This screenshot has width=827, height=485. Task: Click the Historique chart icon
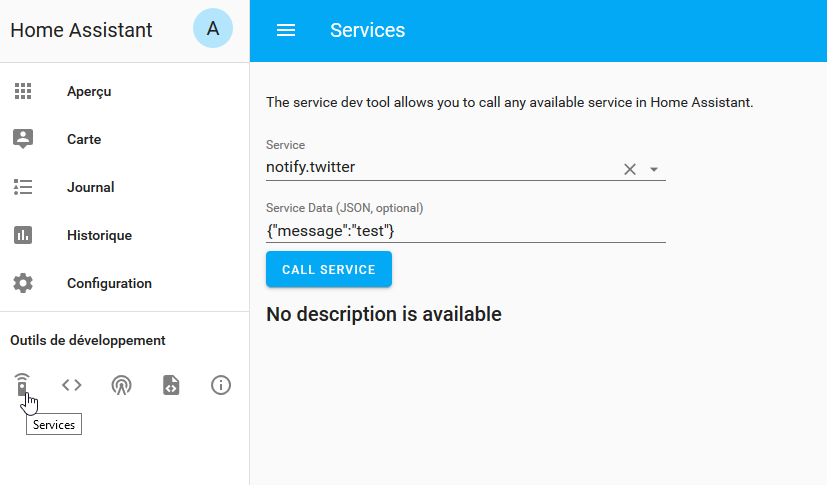(23, 235)
